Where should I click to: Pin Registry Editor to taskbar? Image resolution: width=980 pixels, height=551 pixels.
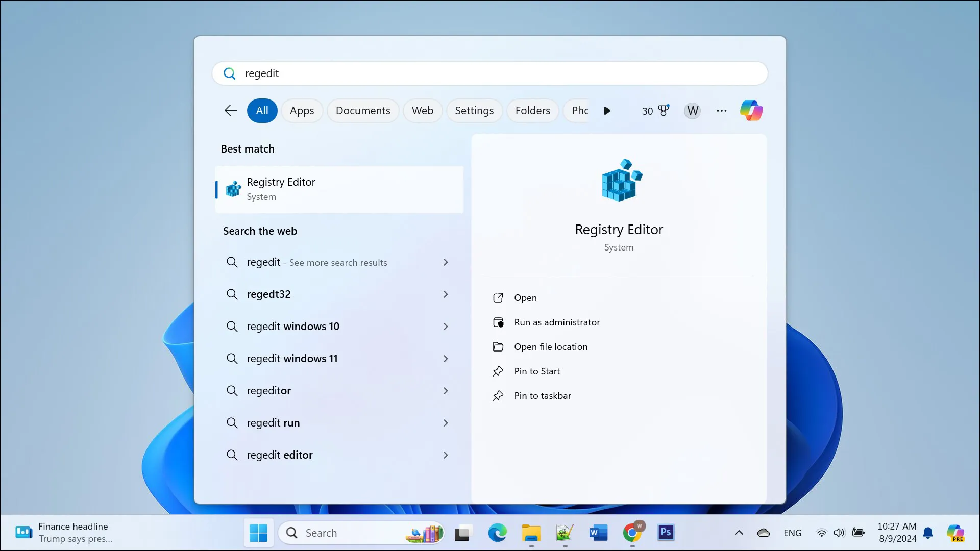[x=543, y=395]
